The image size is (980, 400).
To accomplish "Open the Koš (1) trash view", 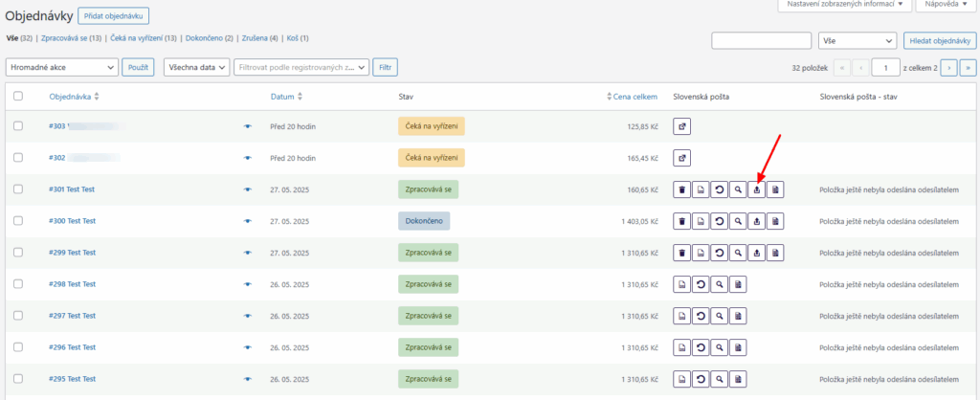I will point(298,38).
